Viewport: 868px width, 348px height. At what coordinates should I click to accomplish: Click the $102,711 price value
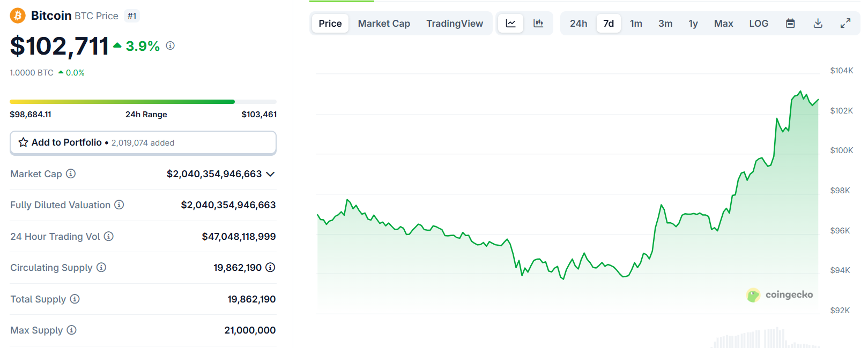click(60, 46)
